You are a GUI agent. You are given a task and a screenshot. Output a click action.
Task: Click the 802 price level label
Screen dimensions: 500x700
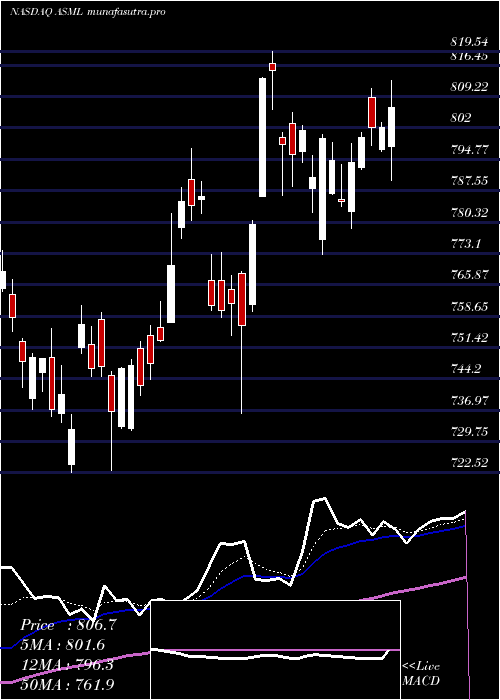click(x=461, y=118)
